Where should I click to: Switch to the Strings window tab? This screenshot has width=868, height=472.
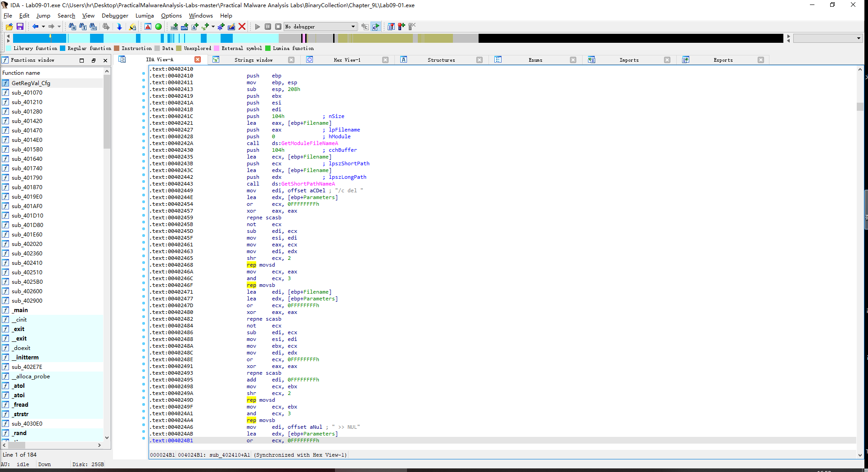[253, 60]
